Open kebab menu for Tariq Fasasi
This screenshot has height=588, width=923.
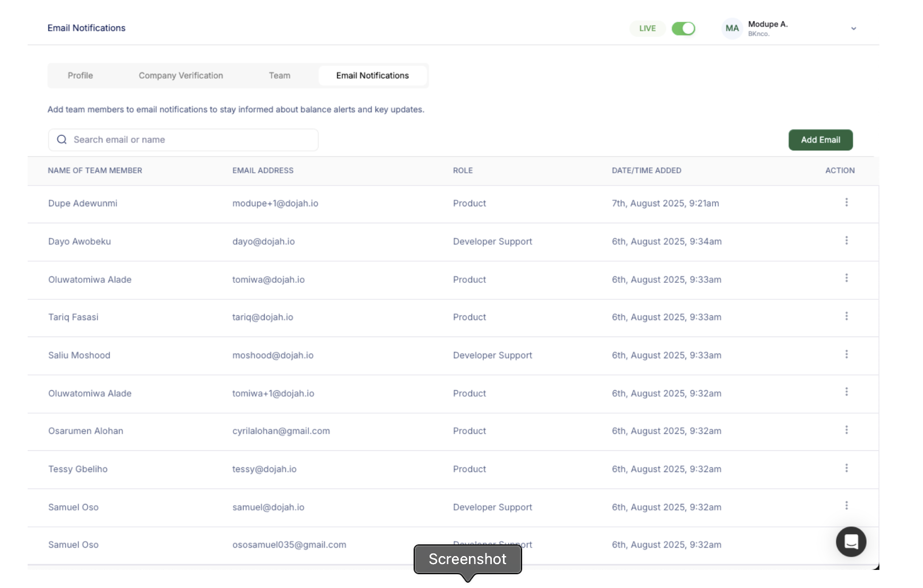pyautogui.click(x=846, y=316)
